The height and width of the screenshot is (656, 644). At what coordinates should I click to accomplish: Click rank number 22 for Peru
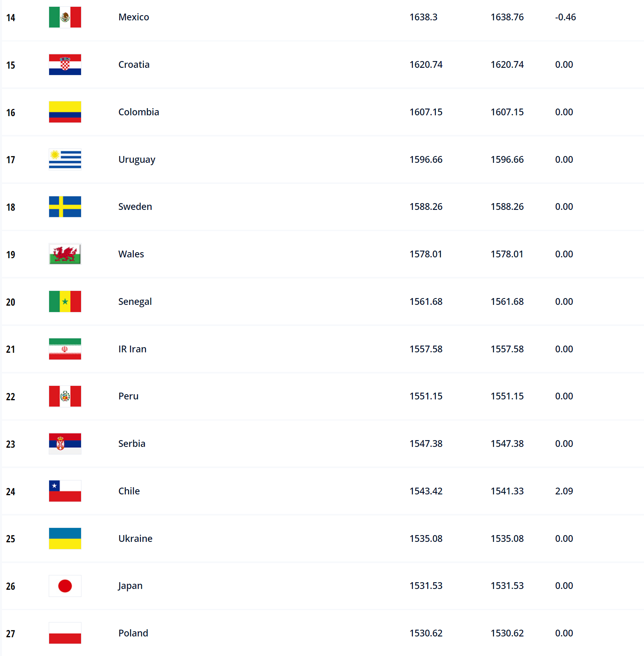pyautogui.click(x=11, y=397)
